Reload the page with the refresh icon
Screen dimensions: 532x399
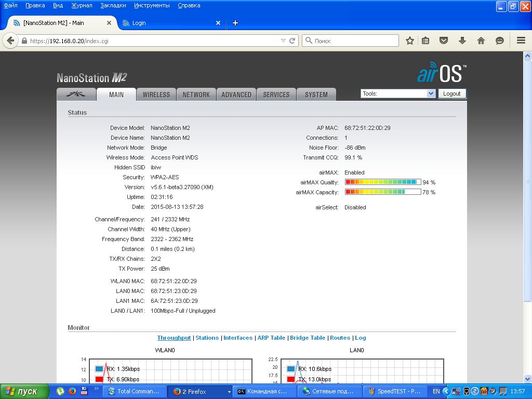(x=292, y=41)
